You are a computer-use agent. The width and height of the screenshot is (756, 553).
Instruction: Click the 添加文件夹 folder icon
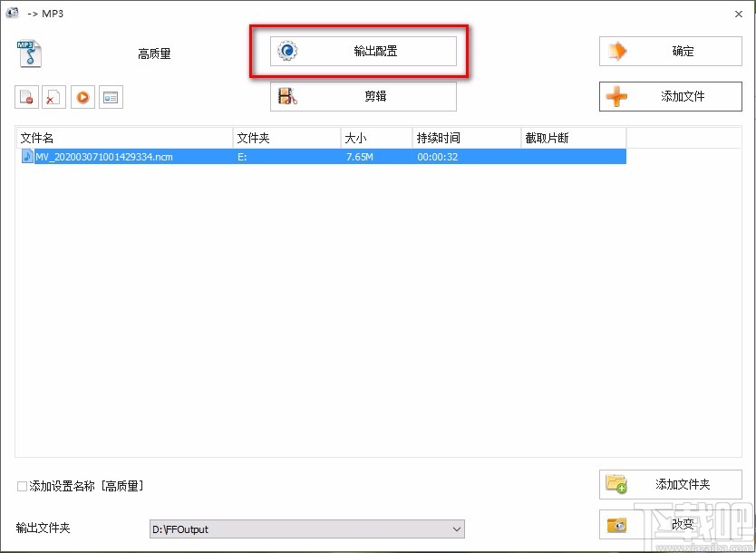coord(618,483)
